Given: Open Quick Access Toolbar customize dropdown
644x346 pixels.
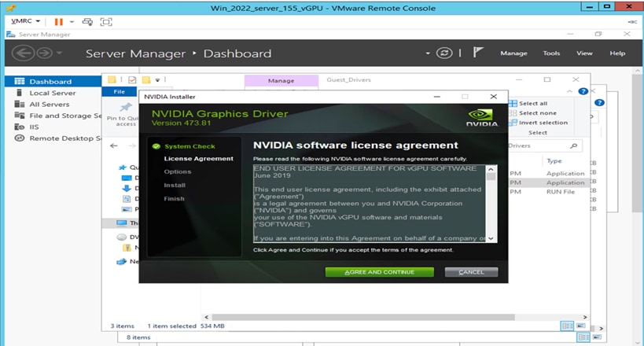Looking at the screenshot, I should coord(157,80).
